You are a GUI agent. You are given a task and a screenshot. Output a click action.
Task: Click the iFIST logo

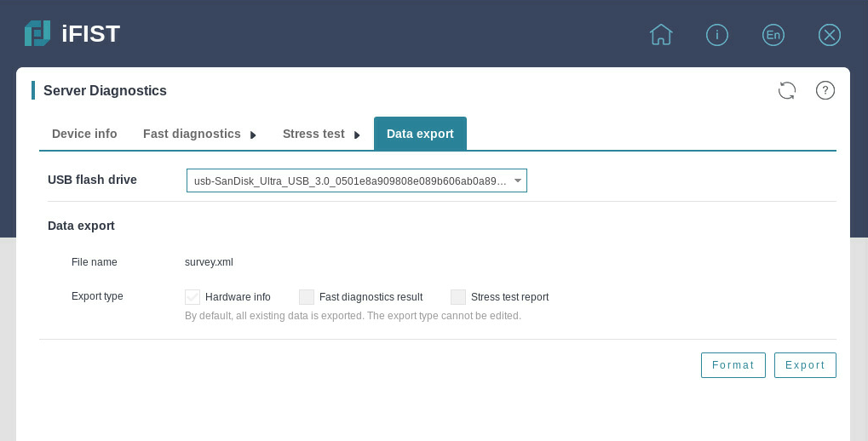tap(72, 34)
